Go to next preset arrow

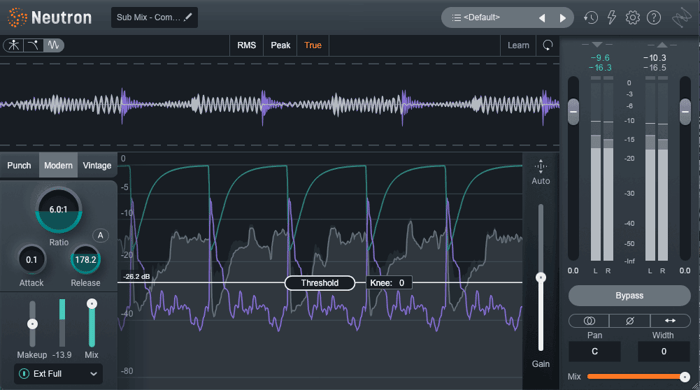pyautogui.click(x=562, y=18)
